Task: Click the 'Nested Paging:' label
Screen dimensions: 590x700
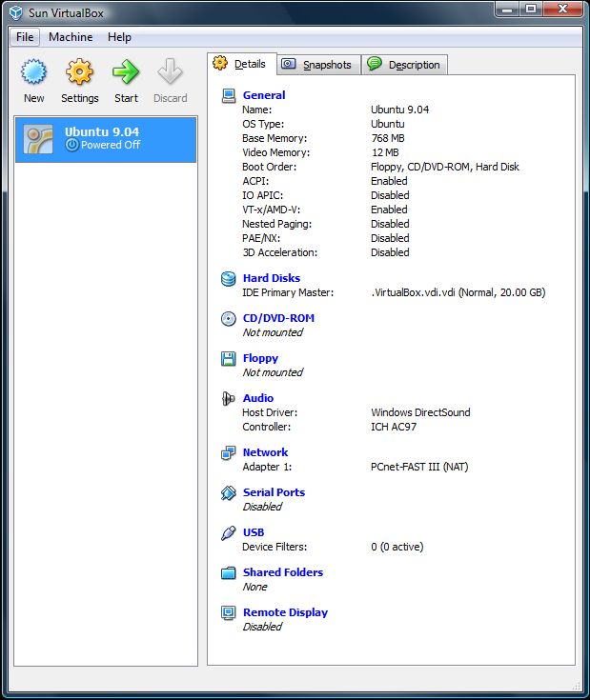Action: tap(277, 224)
